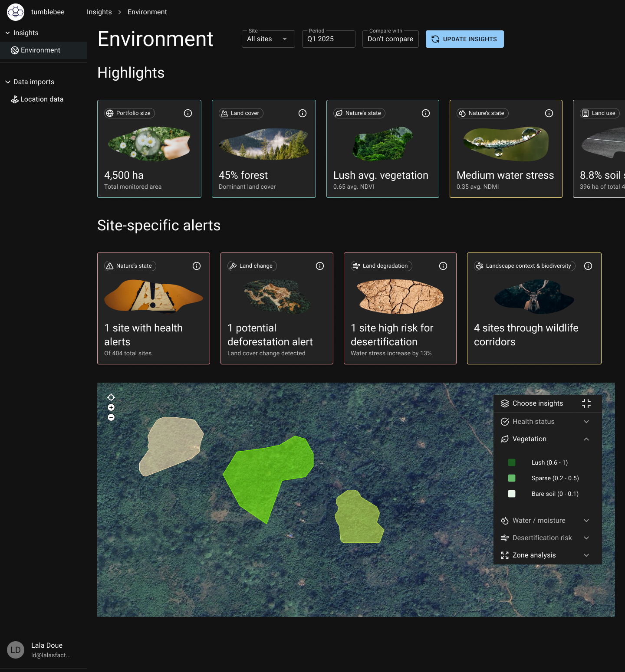Open info icon on health alerts card
The image size is (625, 672).
click(x=197, y=266)
